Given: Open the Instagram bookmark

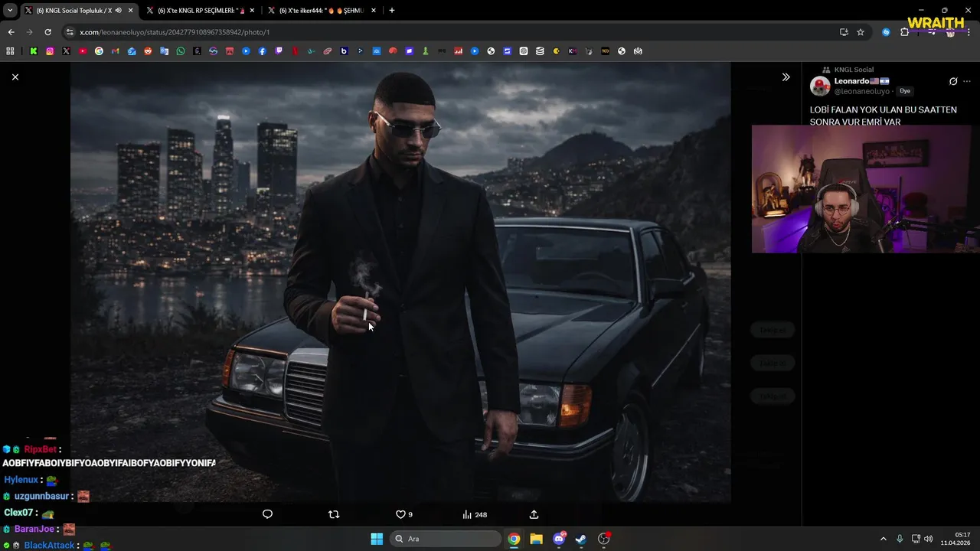Looking at the screenshot, I should coord(50,51).
